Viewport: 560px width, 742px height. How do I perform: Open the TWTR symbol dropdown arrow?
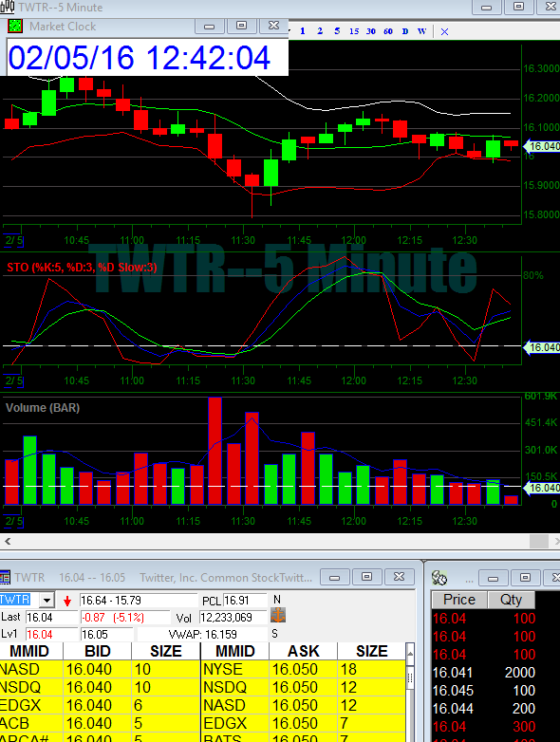pyautogui.click(x=47, y=601)
